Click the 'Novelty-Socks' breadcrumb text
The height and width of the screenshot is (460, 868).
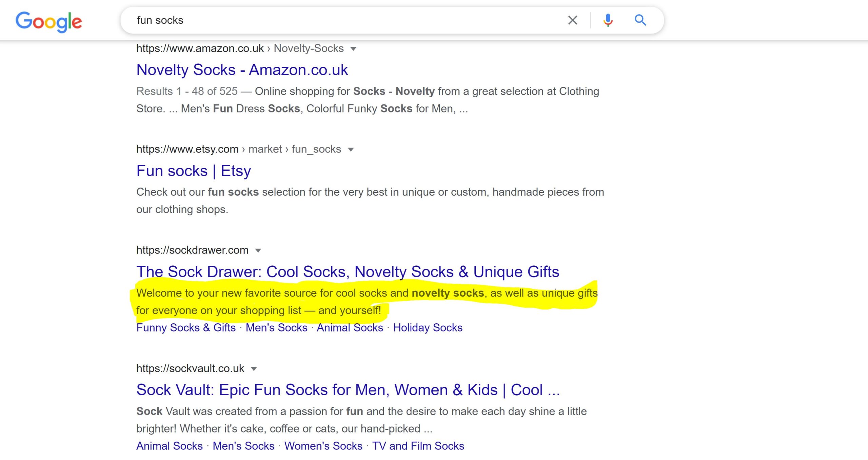point(309,48)
